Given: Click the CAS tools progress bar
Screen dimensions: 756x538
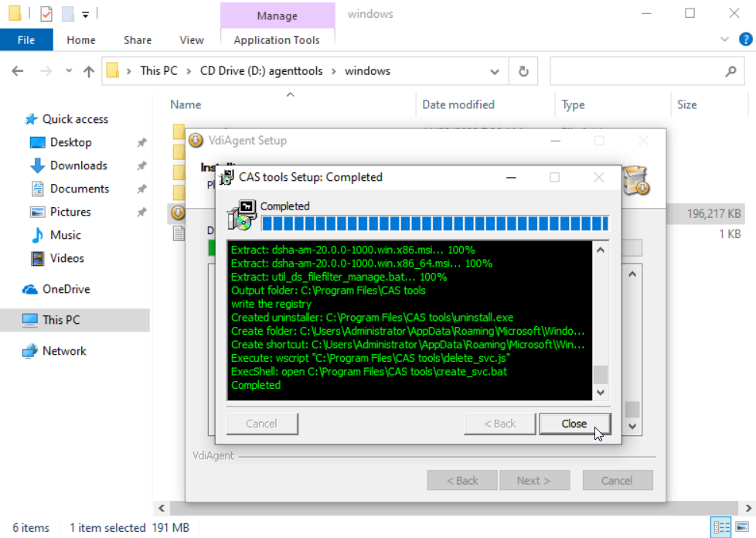Looking at the screenshot, I should (435, 223).
